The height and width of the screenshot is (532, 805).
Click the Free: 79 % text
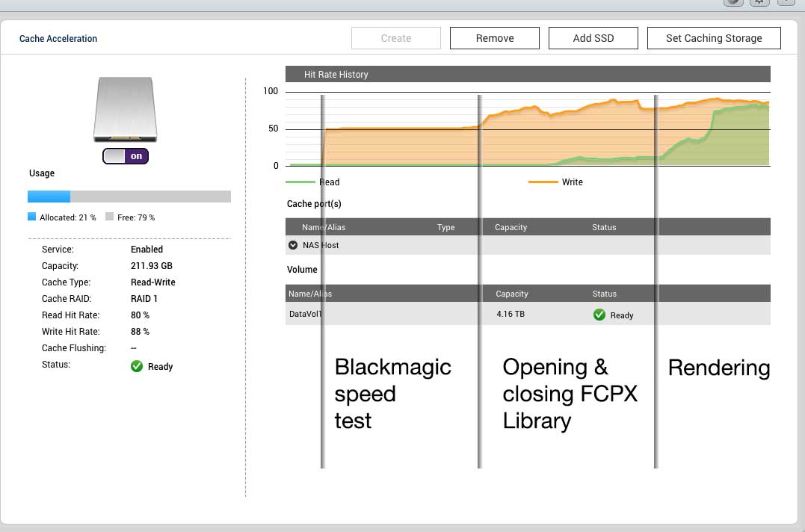point(136,217)
